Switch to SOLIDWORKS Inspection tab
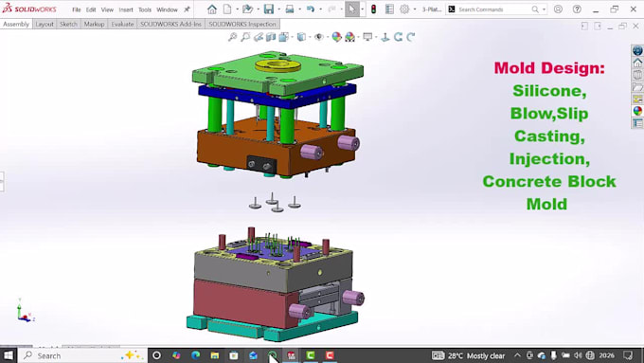This screenshot has width=644, height=363. 242,24
